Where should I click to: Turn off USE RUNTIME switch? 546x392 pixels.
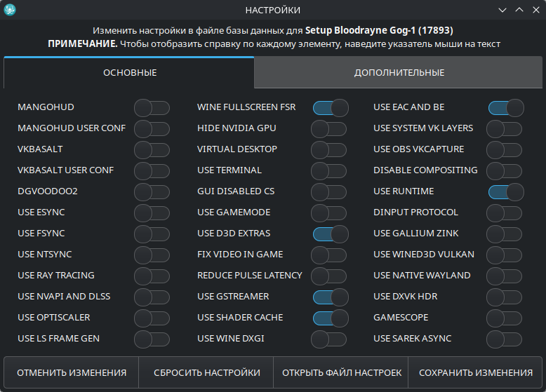pyautogui.click(x=506, y=191)
